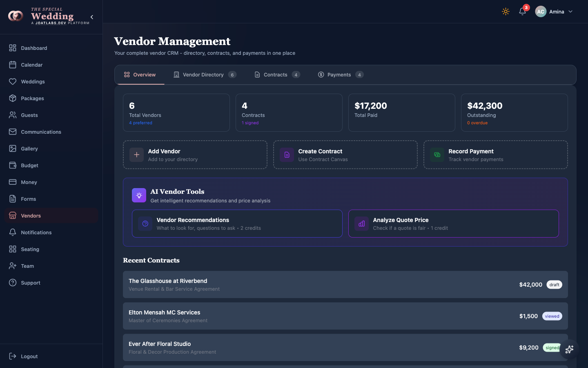Screen dimensions: 588x368
Task: Open the Payments tab
Action: pos(341,75)
